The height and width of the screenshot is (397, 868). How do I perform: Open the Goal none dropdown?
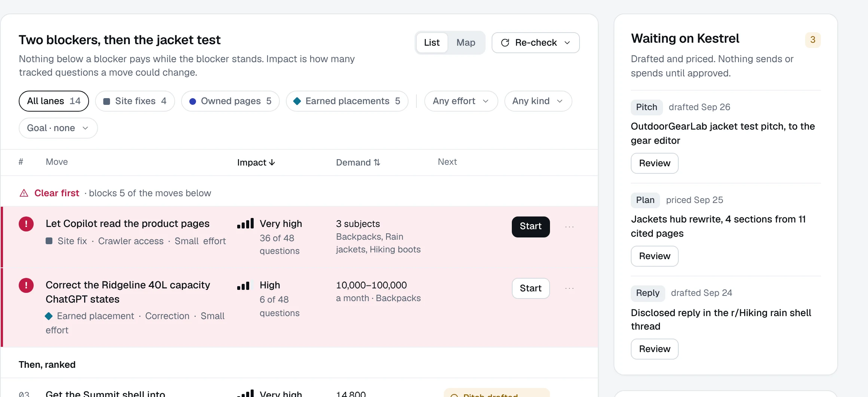pos(58,128)
